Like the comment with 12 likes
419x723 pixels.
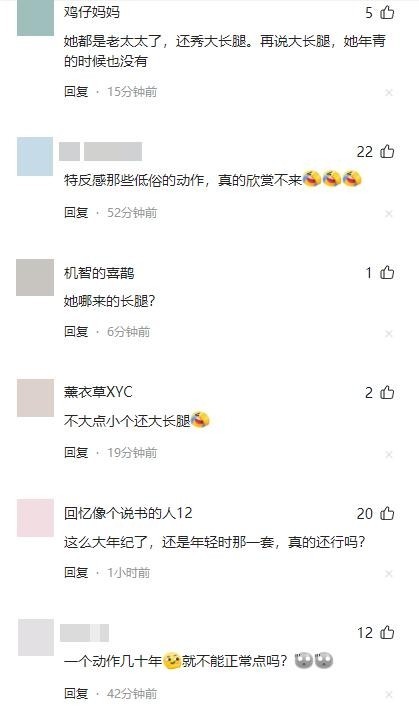tap(387, 632)
